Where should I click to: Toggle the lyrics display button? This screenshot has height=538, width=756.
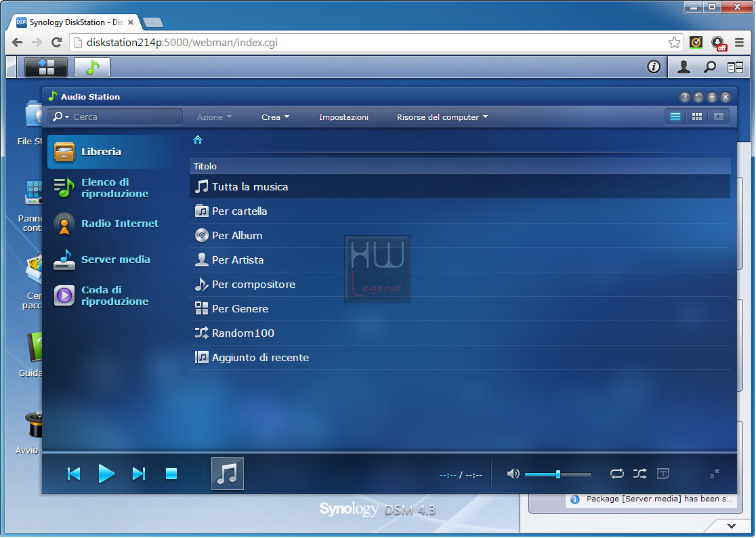(663, 474)
